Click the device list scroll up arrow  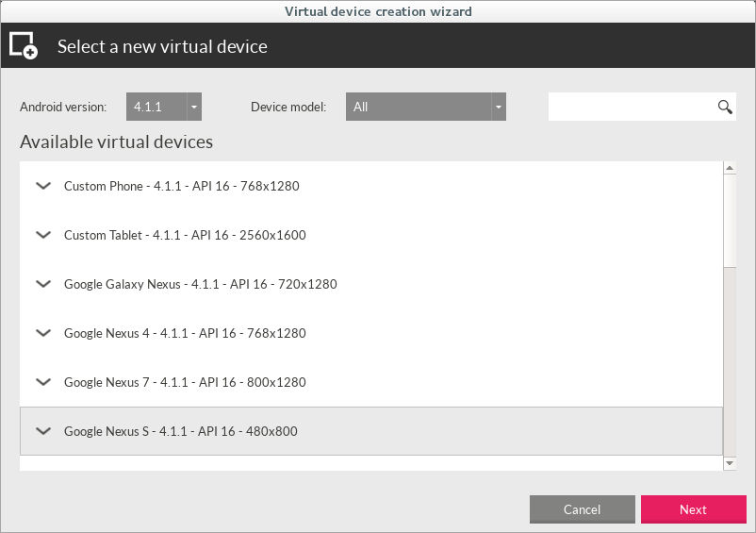tap(730, 168)
